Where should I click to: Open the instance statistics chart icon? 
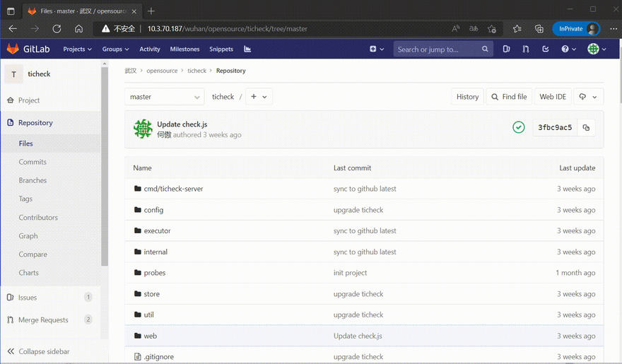click(x=247, y=49)
